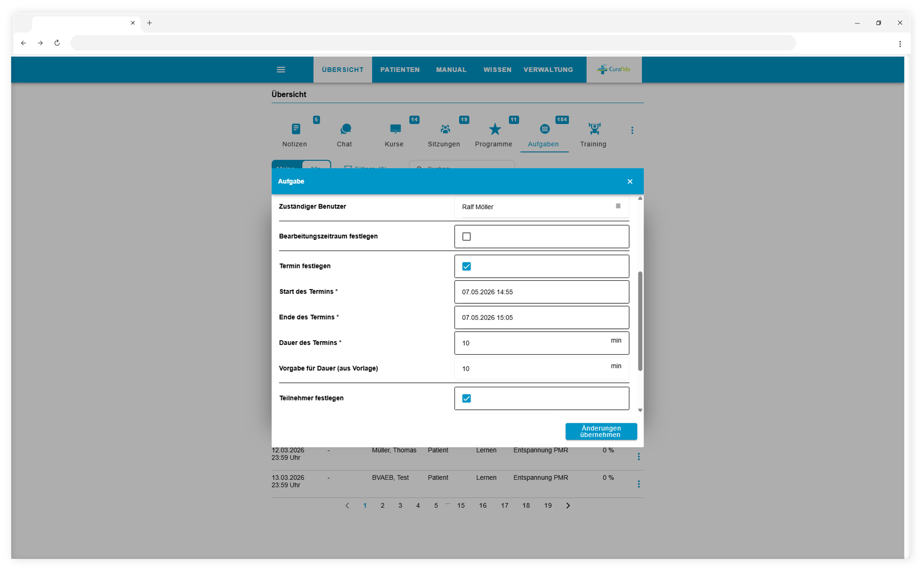Uncheck Teilnehmer festlegen checkbox
This screenshot has height=572, width=924.
click(x=466, y=398)
